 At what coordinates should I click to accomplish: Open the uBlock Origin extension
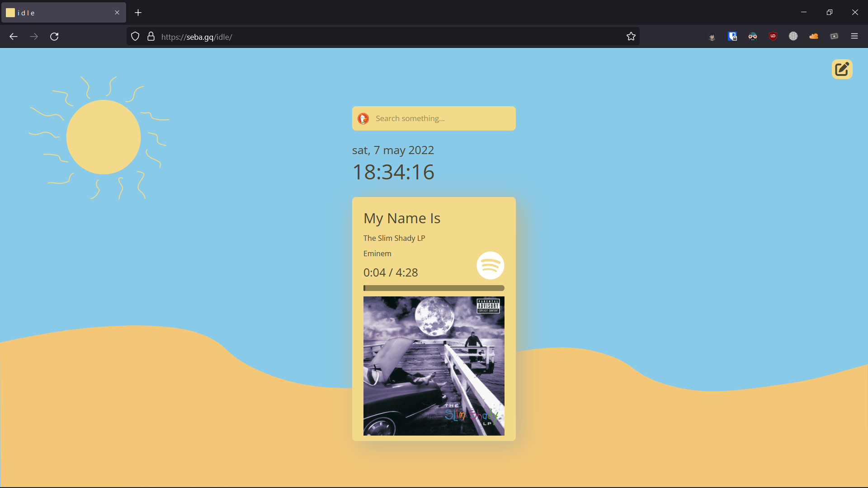(x=773, y=37)
